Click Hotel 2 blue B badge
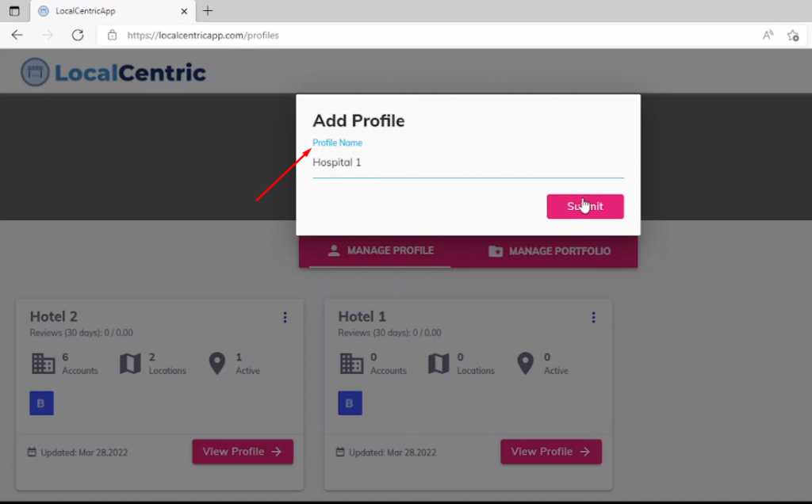Screen dimensions: 812x504 coord(41,403)
